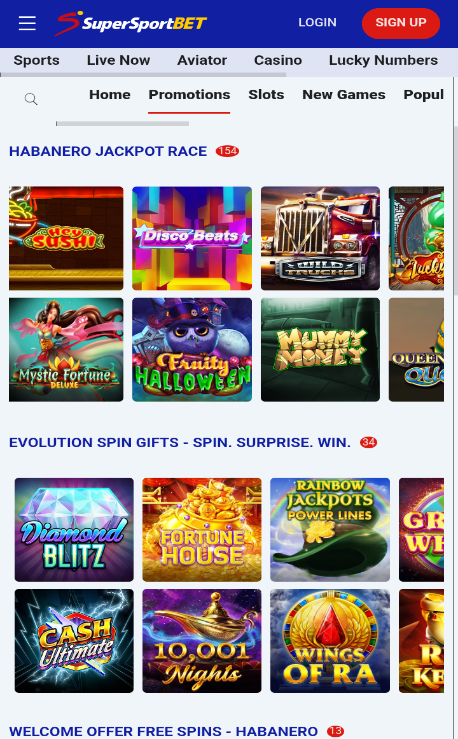Screen dimensions: 458x739
Task: Open the Mummy Money game
Action: coord(320,350)
